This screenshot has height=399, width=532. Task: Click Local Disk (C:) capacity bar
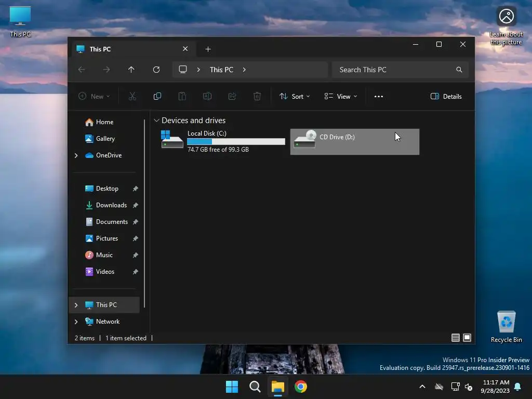click(x=236, y=141)
